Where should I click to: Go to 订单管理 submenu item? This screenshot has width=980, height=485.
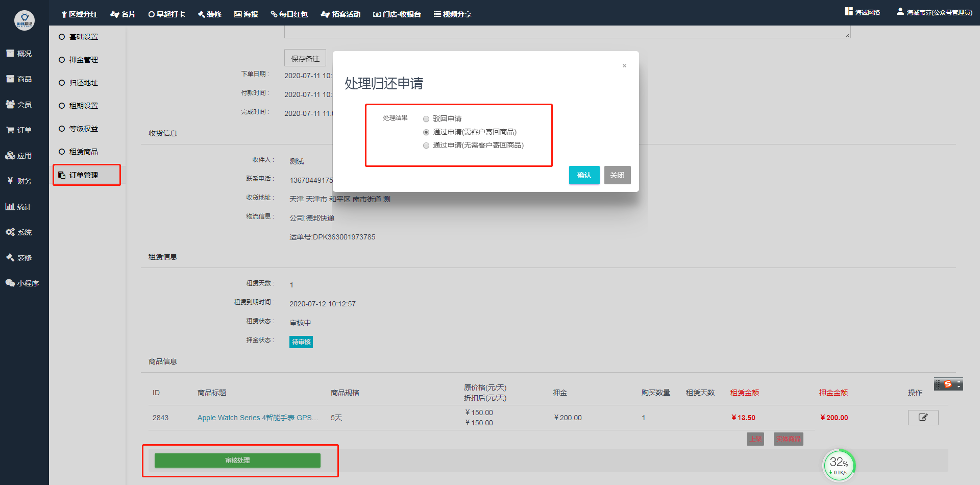[x=79, y=175]
